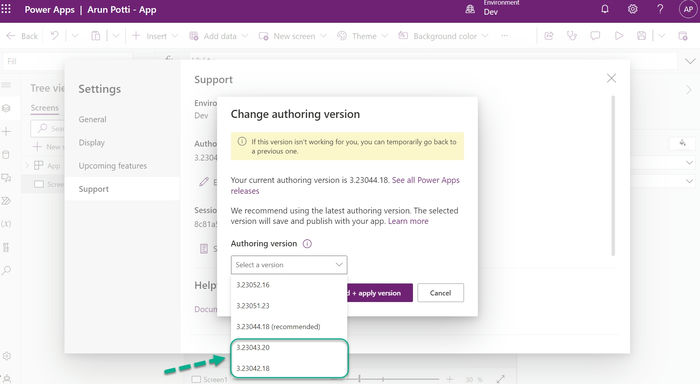Open the Comments icon
This screenshot has width=700, height=384.
[595, 36]
